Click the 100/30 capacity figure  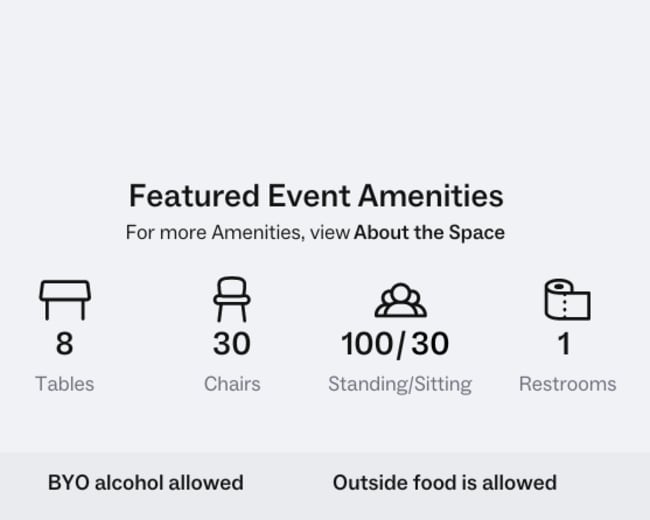coord(395,344)
